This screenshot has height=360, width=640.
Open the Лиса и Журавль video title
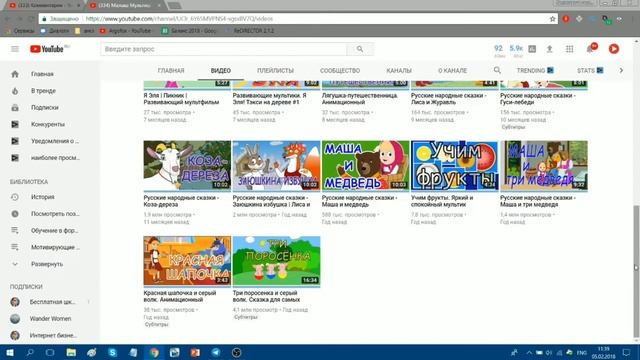pos(449,99)
